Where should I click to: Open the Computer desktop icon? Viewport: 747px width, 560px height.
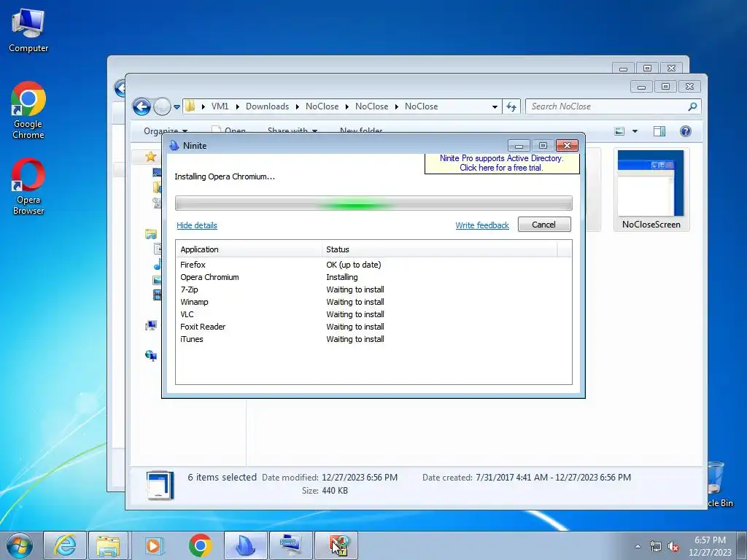pyautogui.click(x=28, y=31)
